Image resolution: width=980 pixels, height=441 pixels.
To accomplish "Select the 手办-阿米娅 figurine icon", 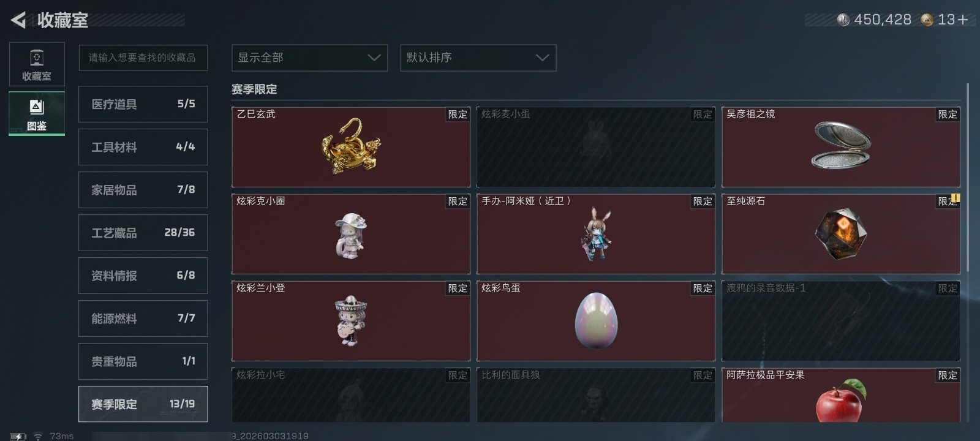I will [596, 233].
